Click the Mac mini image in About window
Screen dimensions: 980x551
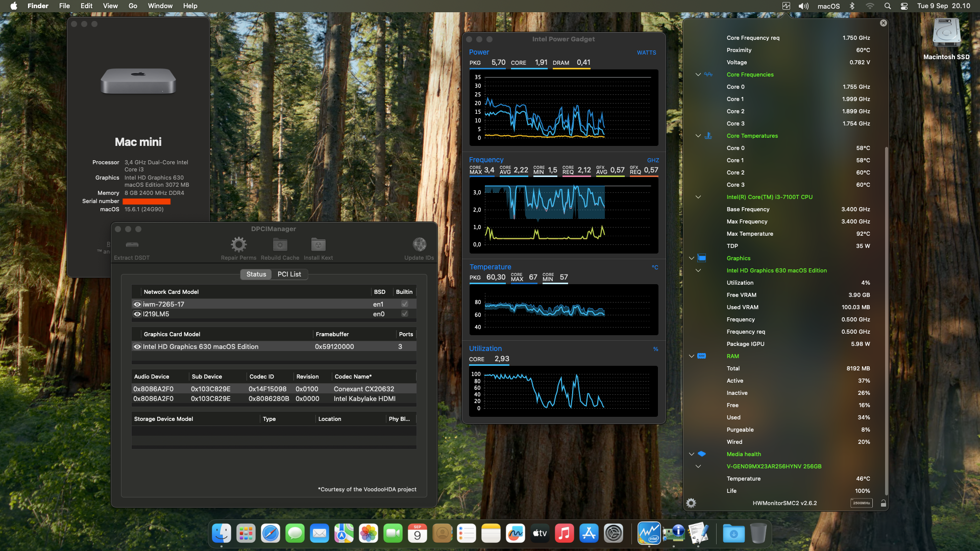[138, 81]
